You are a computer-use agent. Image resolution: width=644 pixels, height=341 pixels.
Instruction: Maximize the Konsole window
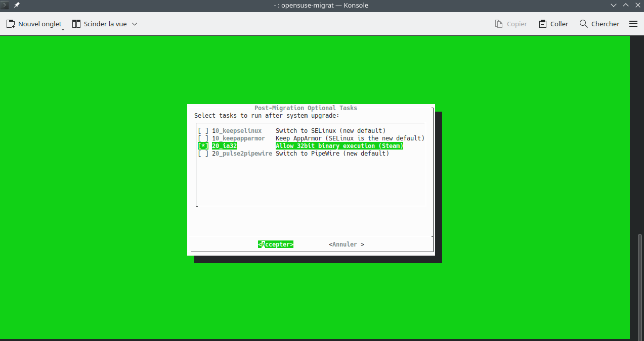tap(626, 5)
